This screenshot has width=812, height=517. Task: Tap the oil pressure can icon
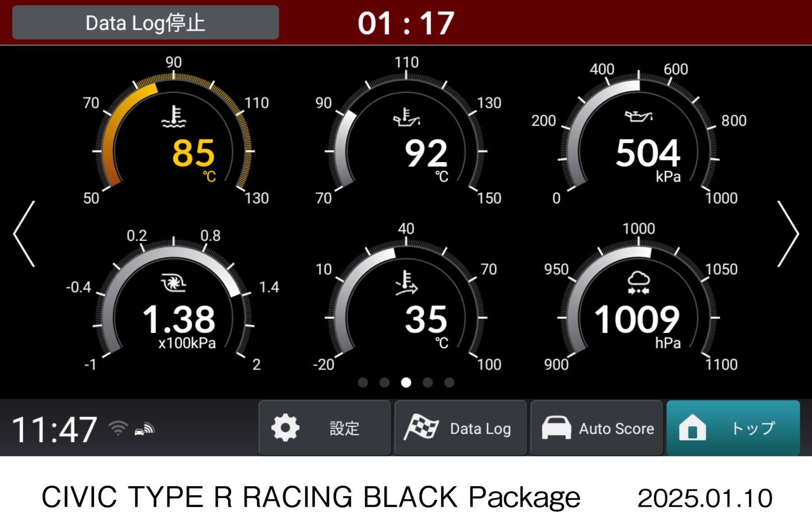coord(639,116)
